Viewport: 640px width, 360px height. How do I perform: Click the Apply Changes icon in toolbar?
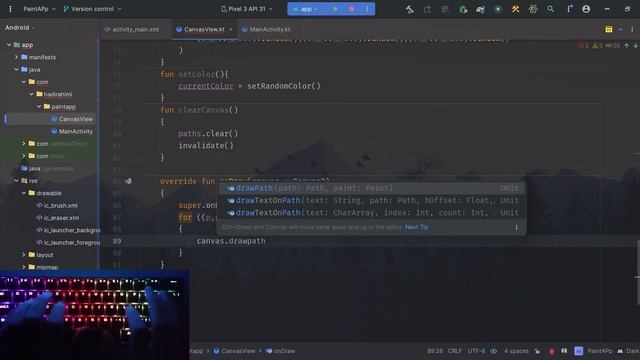point(427,9)
